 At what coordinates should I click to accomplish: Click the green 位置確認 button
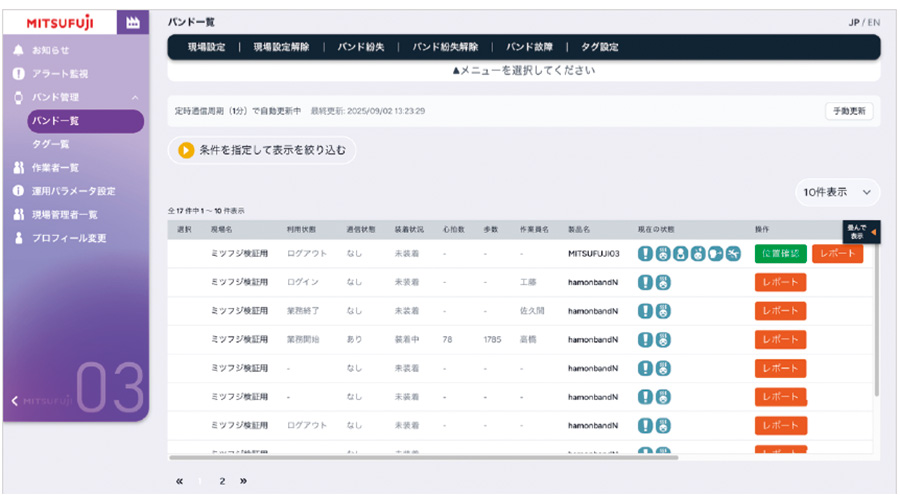[x=780, y=254]
